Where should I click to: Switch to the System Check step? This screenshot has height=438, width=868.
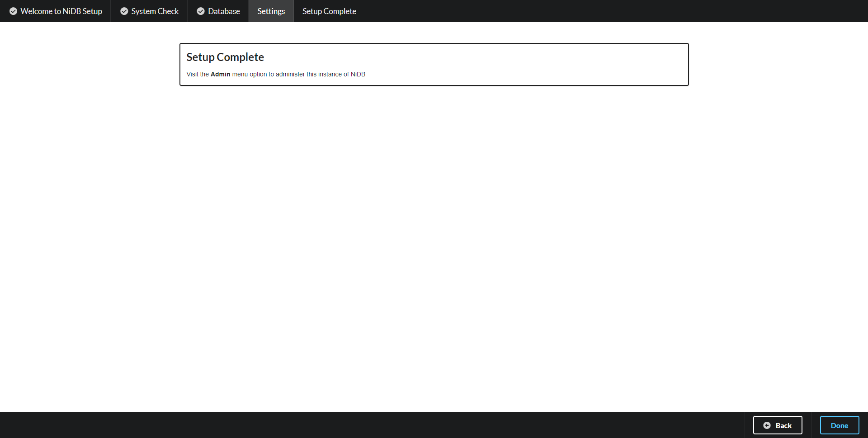point(155,11)
